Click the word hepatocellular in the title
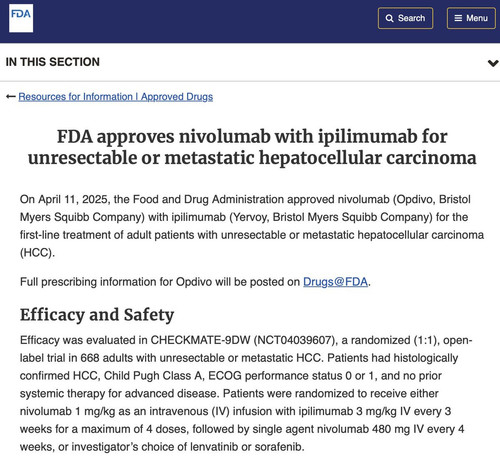 point(320,158)
